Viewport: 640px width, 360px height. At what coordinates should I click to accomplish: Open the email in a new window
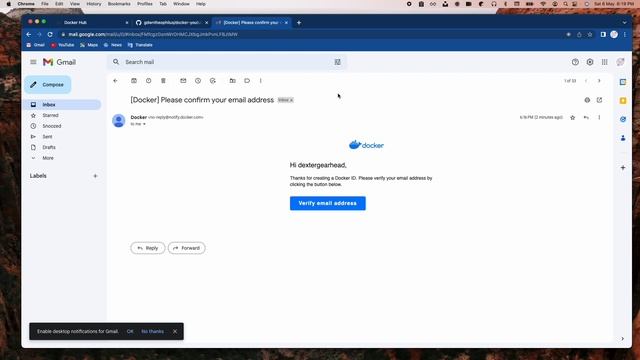[x=599, y=100]
